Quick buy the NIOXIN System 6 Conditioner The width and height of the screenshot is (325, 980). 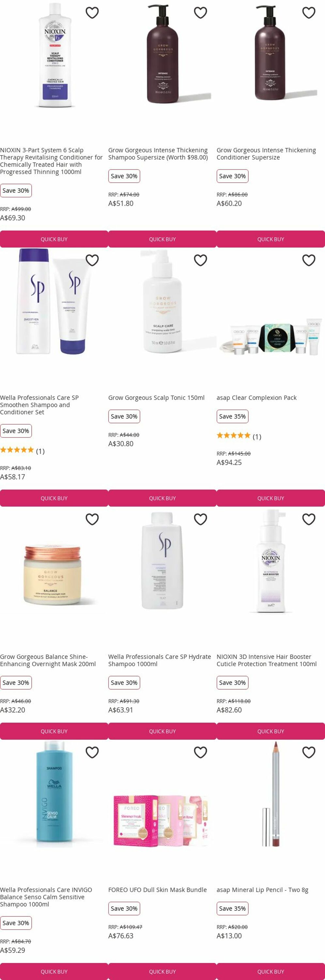(x=54, y=239)
